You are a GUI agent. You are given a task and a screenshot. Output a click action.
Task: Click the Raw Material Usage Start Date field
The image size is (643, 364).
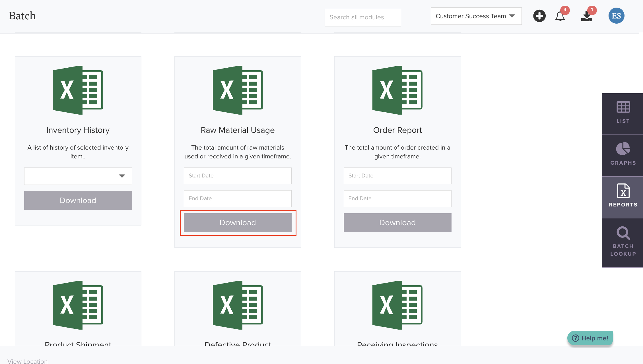pyautogui.click(x=238, y=176)
